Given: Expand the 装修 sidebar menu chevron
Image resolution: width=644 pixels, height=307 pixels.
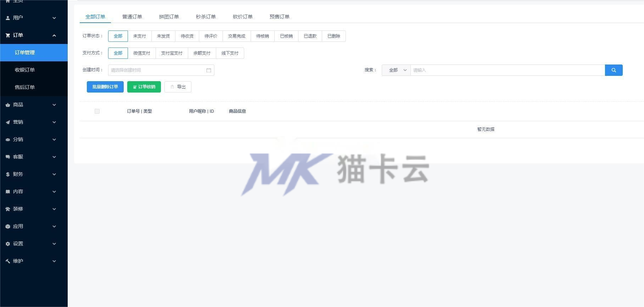Looking at the screenshot, I should 54,209.
